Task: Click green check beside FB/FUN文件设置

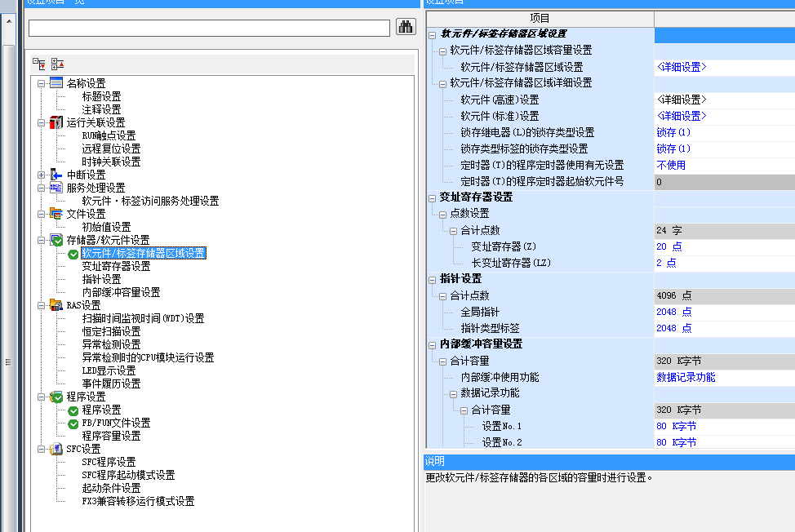Action: [x=73, y=423]
